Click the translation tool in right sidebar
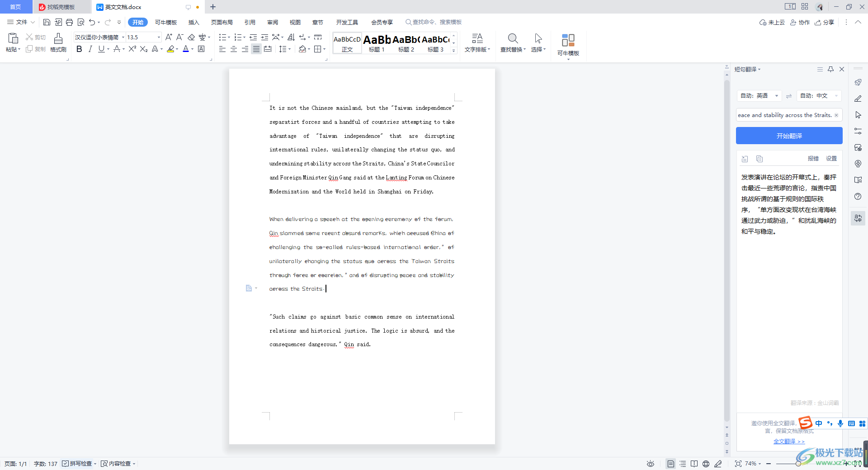 [858, 218]
